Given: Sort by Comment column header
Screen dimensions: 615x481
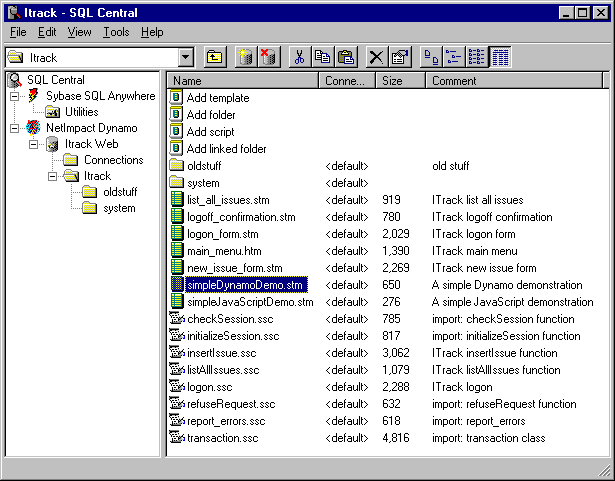Looking at the screenshot, I should pyautogui.click(x=514, y=80).
